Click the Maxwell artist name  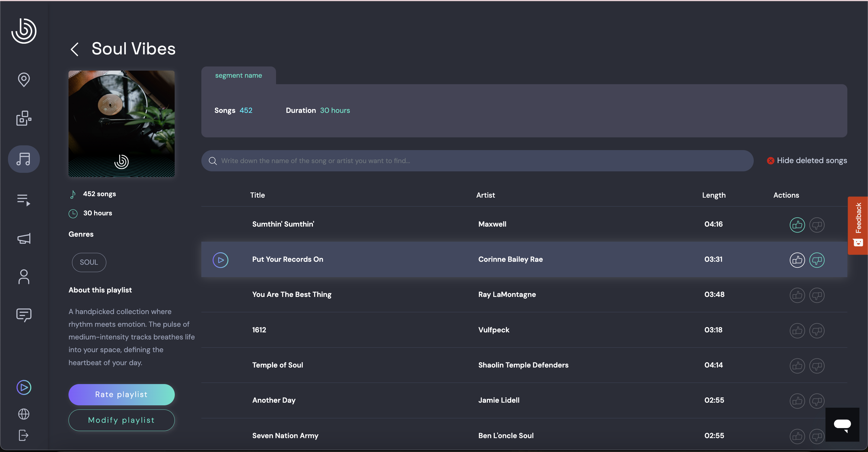pyautogui.click(x=492, y=224)
